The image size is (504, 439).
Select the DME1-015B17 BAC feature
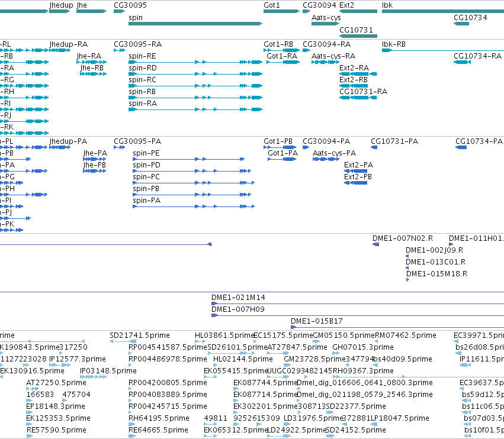397,327
